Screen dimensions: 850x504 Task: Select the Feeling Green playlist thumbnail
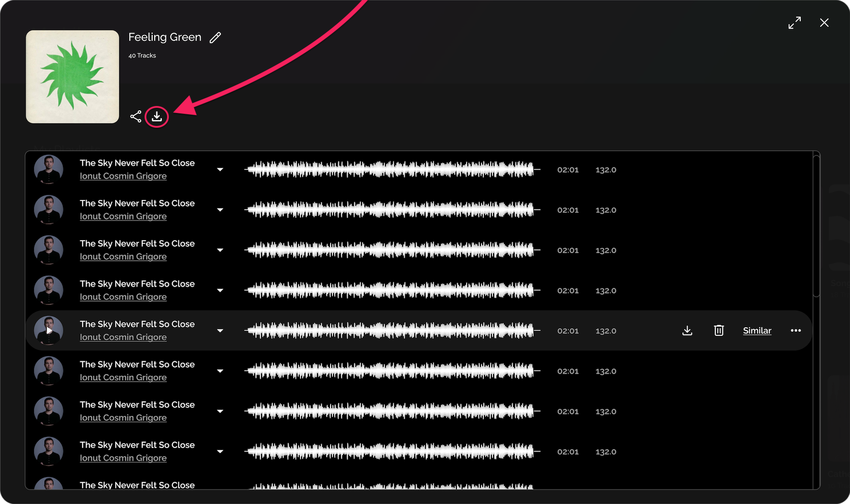[x=72, y=77]
